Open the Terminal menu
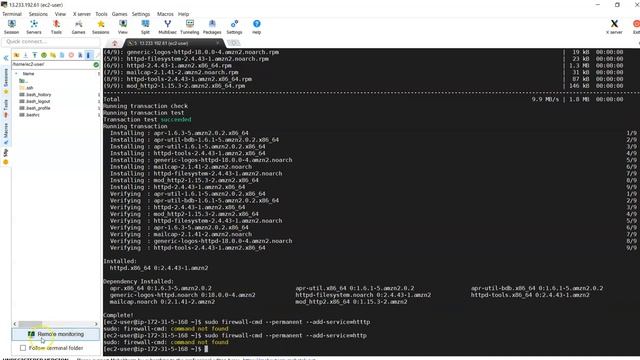640x360 pixels. pyautogui.click(x=12, y=14)
